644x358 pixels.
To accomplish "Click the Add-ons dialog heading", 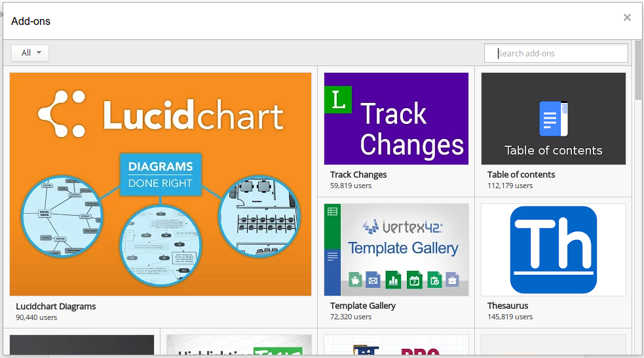I will [31, 22].
